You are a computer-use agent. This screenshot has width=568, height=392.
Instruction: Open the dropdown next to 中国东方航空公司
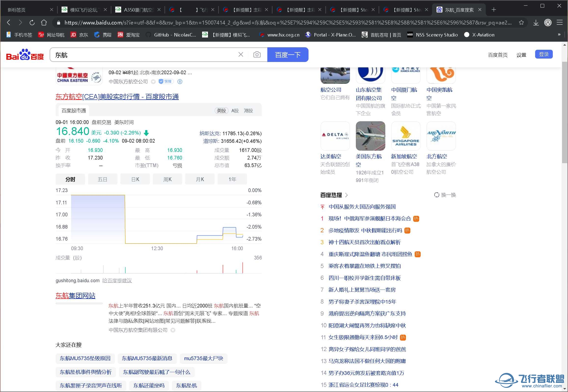coord(153,82)
